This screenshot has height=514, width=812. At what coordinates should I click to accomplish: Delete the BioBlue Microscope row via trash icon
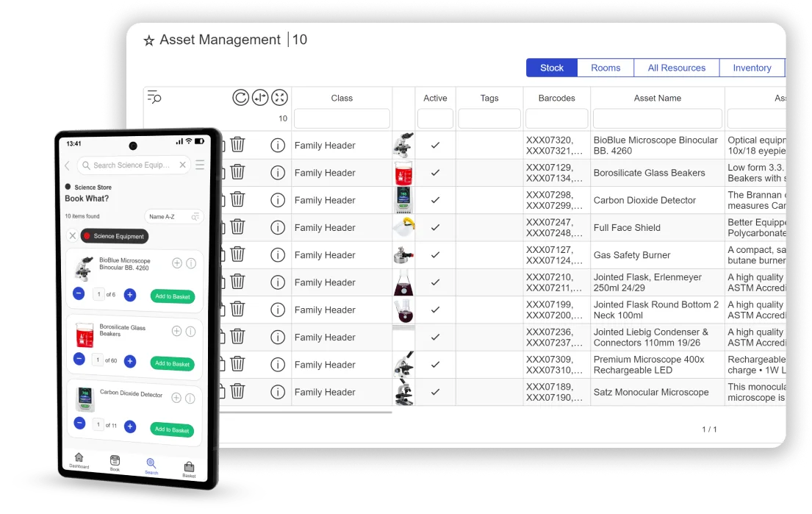pyautogui.click(x=237, y=145)
